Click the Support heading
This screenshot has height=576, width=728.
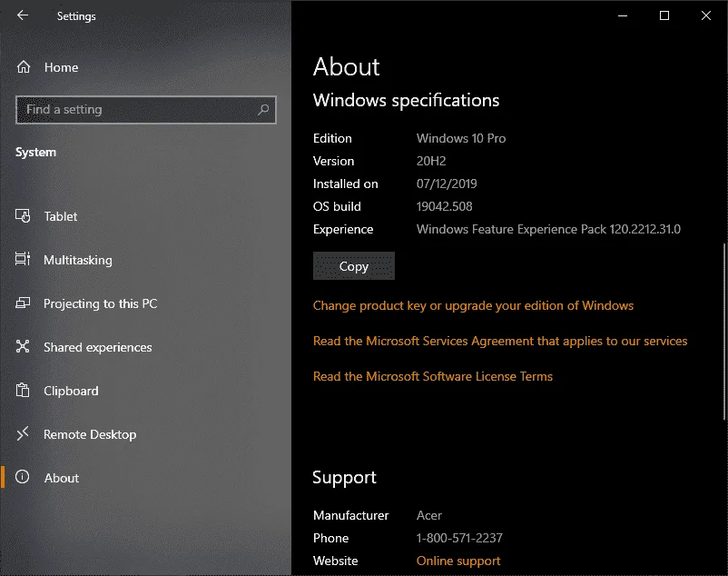pyautogui.click(x=345, y=478)
